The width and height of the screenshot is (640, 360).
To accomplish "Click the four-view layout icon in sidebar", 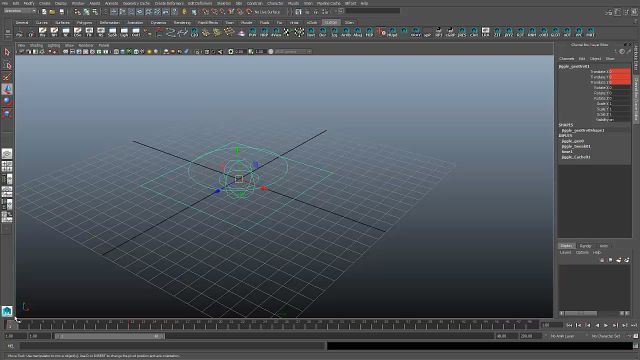I will point(7,166).
